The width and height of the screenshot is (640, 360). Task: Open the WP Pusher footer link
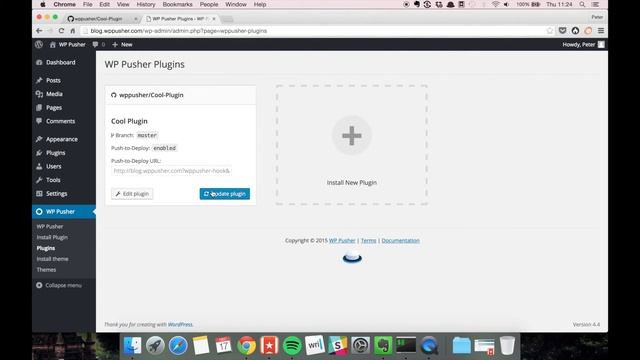(342, 240)
